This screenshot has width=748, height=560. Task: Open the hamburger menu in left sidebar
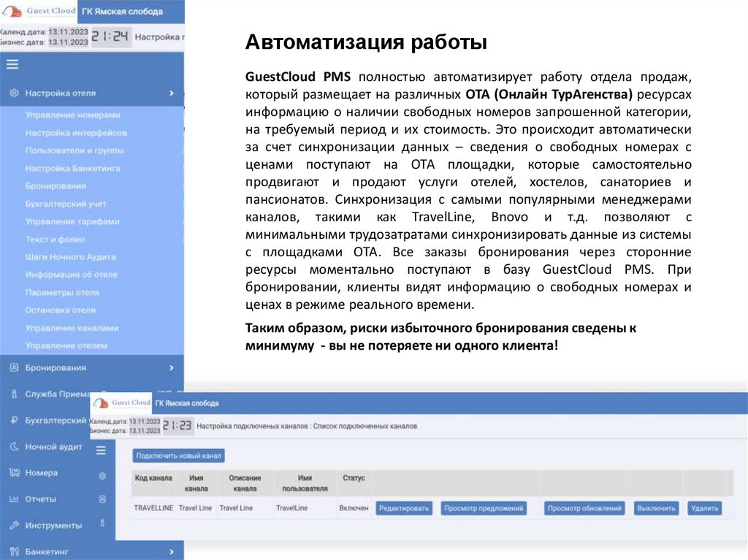(x=12, y=64)
